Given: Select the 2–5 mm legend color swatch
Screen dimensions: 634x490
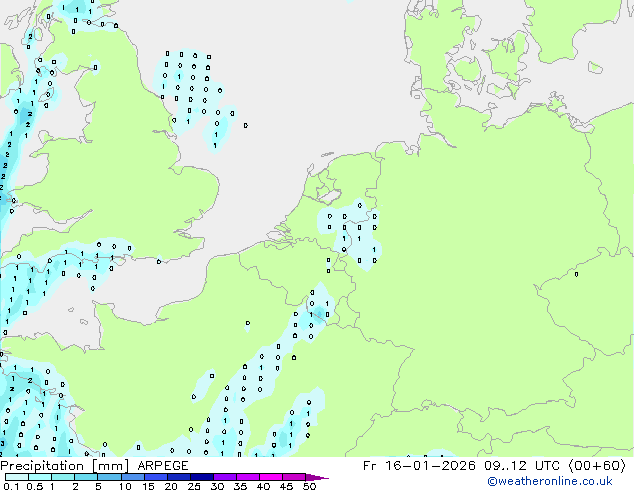Looking at the screenshot, I should (x=86, y=477).
